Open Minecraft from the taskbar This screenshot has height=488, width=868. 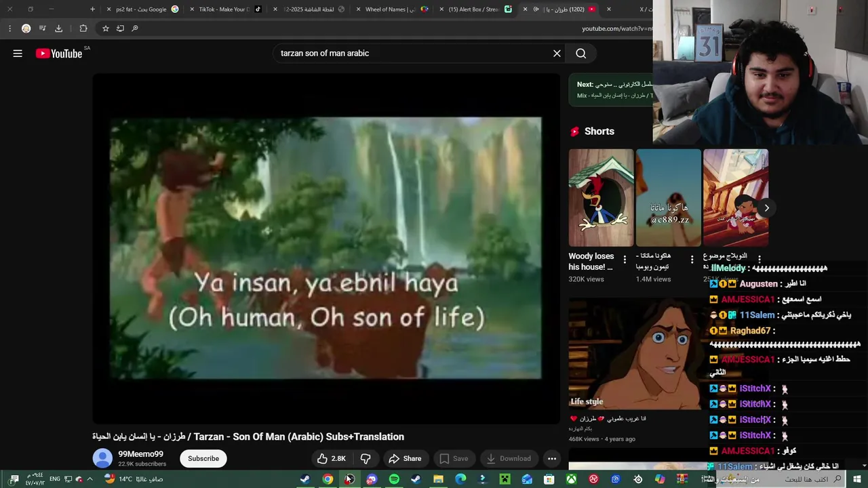tap(505, 479)
